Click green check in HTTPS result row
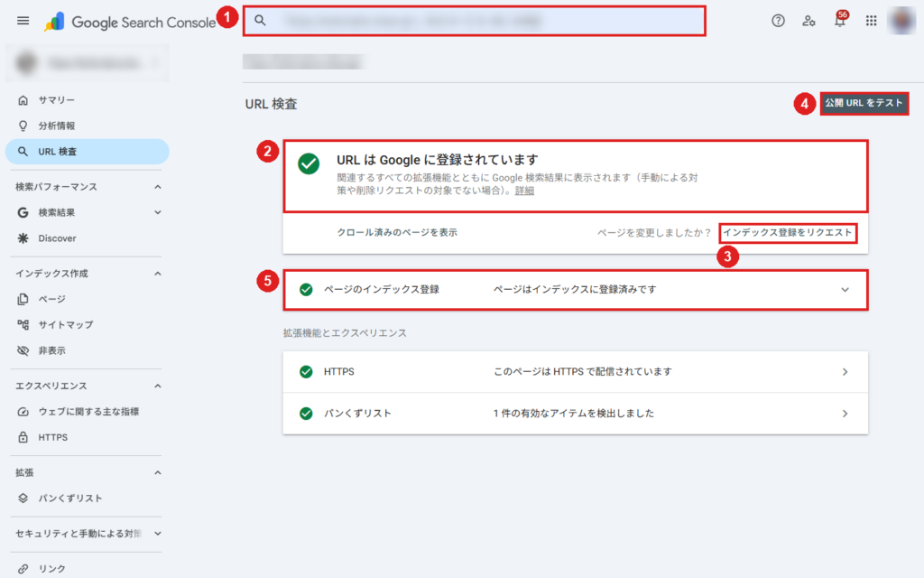Viewport: 924px width, 578px height. [306, 371]
